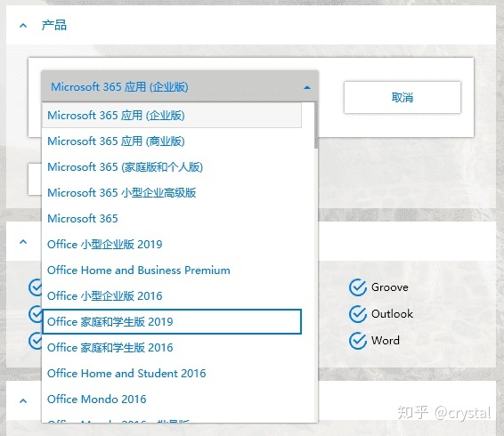Viewport: 504px width, 436px height.
Task: Pick Office 小型企业版 2016 from list
Action: pos(172,295)
